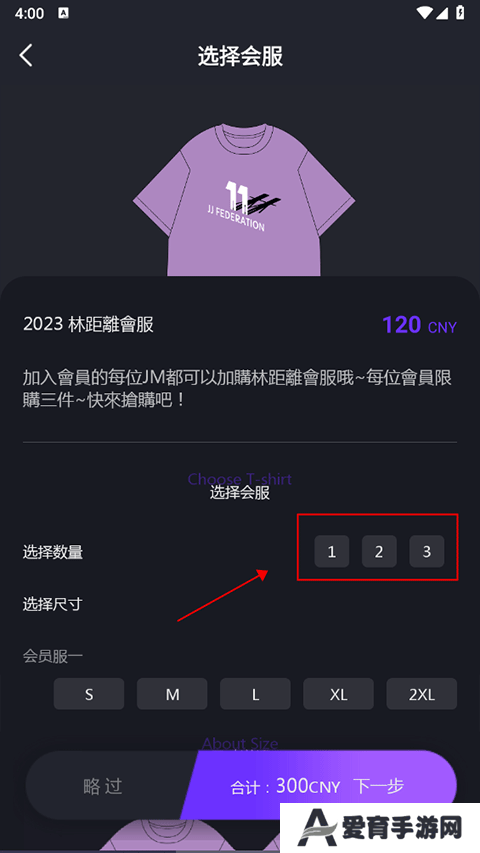This screenshot has width=480, height=853.
Task: Tap the 选择会服 page title
Action: 240,56
